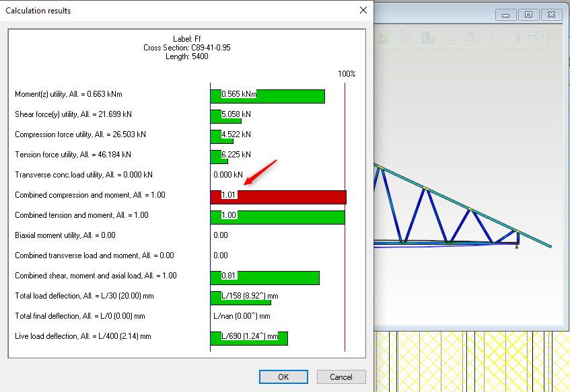Click the red combined compression and moment bar
Image resolution: width=570 pixels, height=392 pixels.
pos(278,197)
